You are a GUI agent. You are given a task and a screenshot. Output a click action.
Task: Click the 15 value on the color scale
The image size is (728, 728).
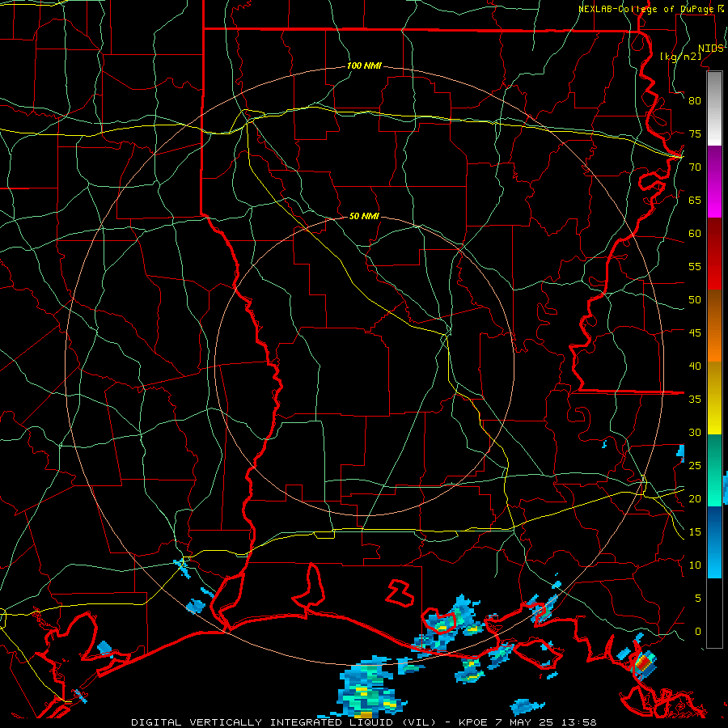click(695, 532)
